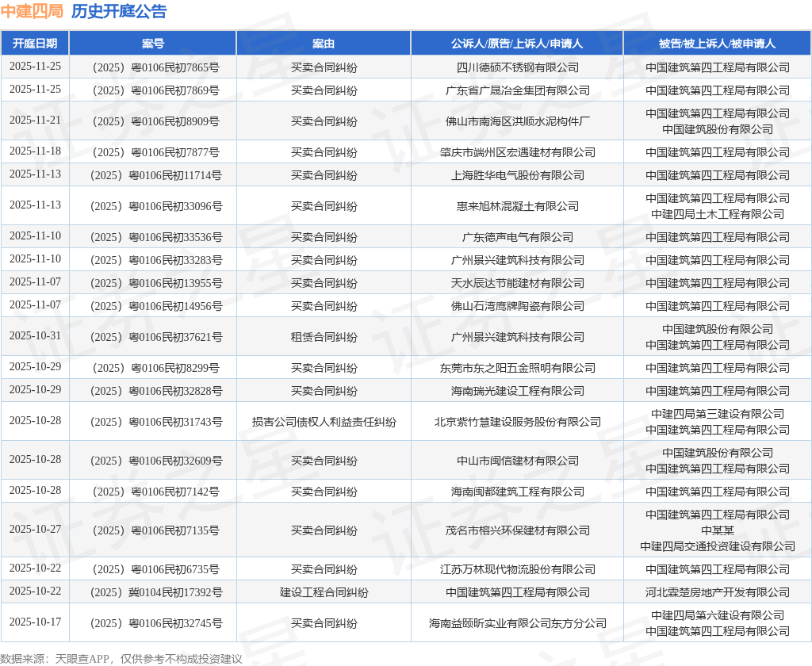Click plaintiff 北京紫竹慧建设服务股份有限公司

pyautogui.click(x=517, y=422)
